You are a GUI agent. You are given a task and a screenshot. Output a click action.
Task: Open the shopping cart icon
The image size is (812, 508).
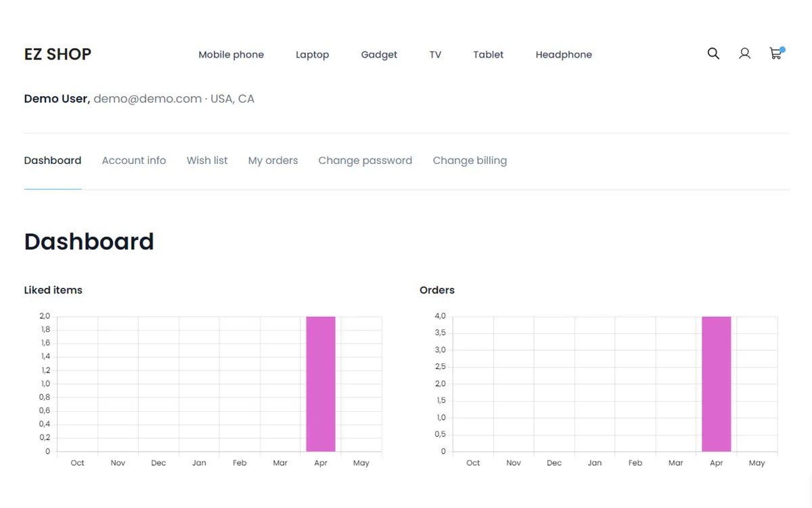pos(776,53)
